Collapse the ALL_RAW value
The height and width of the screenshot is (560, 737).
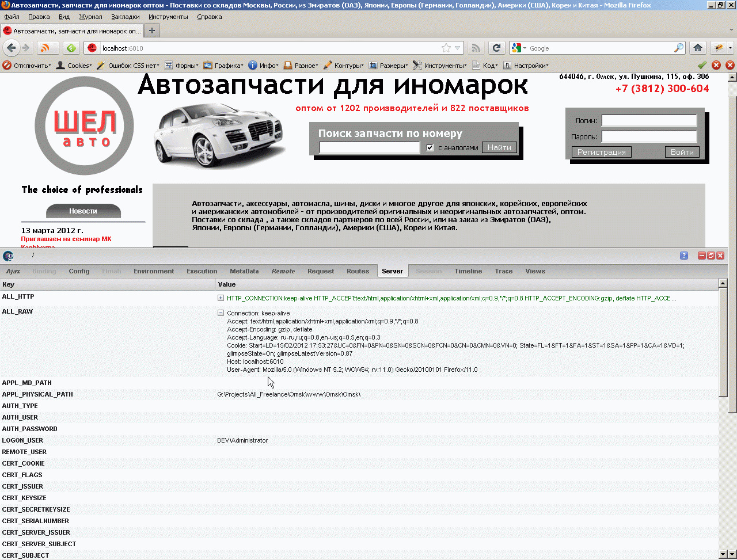[221, 313]
